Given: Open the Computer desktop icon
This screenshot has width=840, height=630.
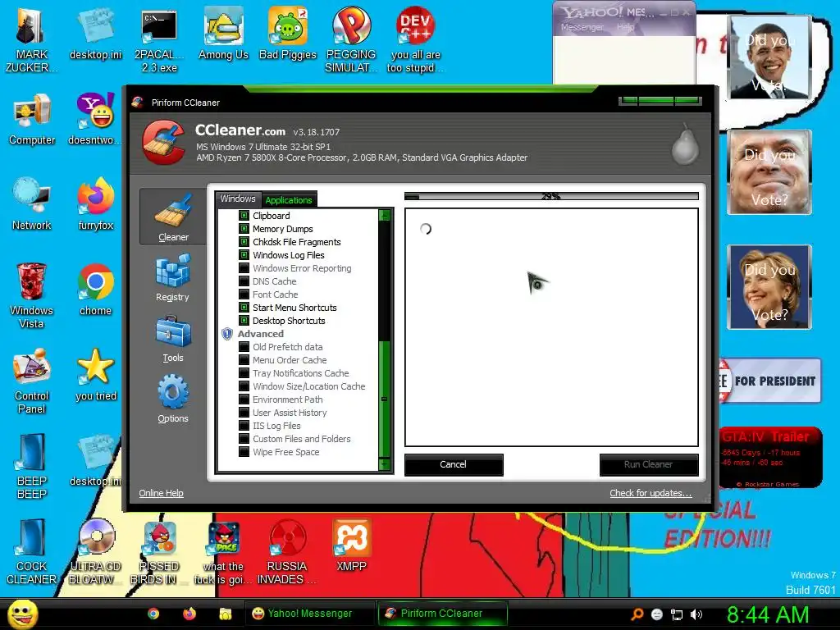Looking at the screenshot, I should [x=32, y=120].
